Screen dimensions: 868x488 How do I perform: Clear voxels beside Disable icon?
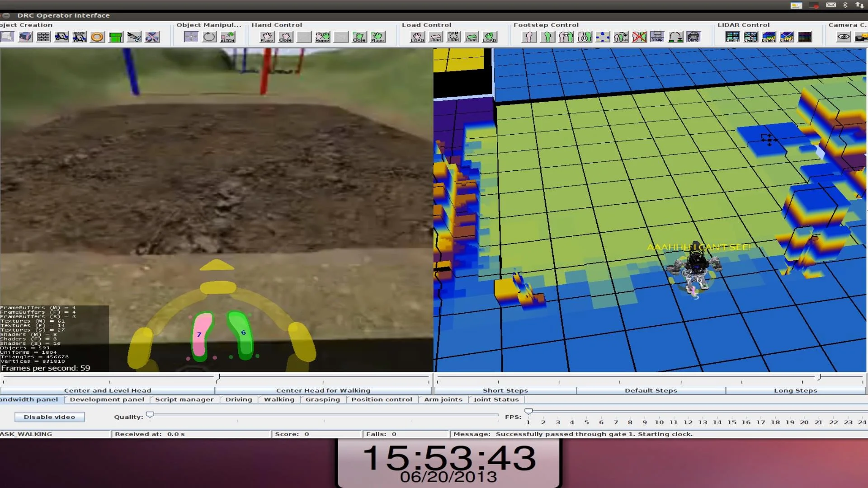[x=787, y=37]
